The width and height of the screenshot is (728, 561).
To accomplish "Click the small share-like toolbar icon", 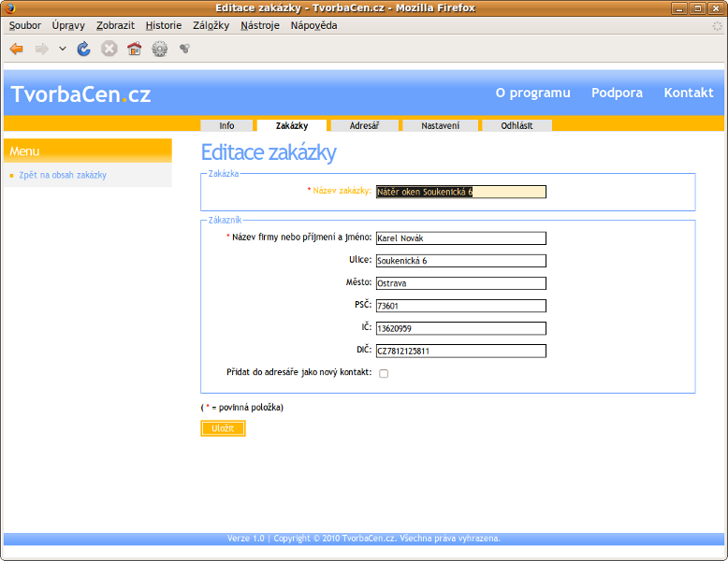I will (x=184, y=49).
